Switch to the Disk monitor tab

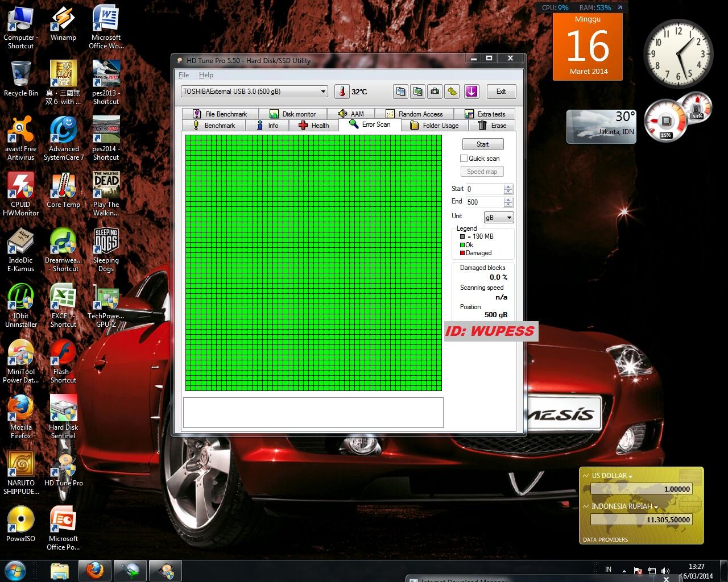point(293,114)
